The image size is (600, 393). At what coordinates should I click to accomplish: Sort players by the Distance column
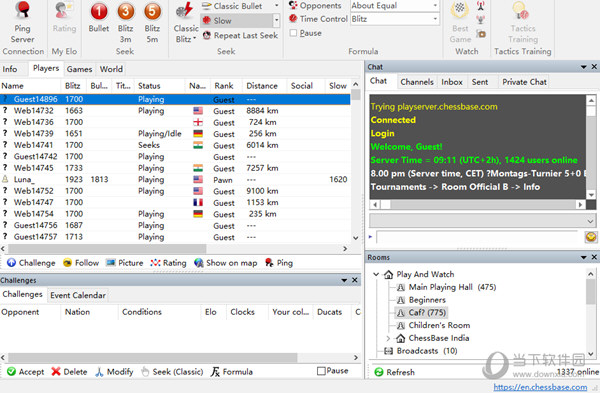[264, 86]
